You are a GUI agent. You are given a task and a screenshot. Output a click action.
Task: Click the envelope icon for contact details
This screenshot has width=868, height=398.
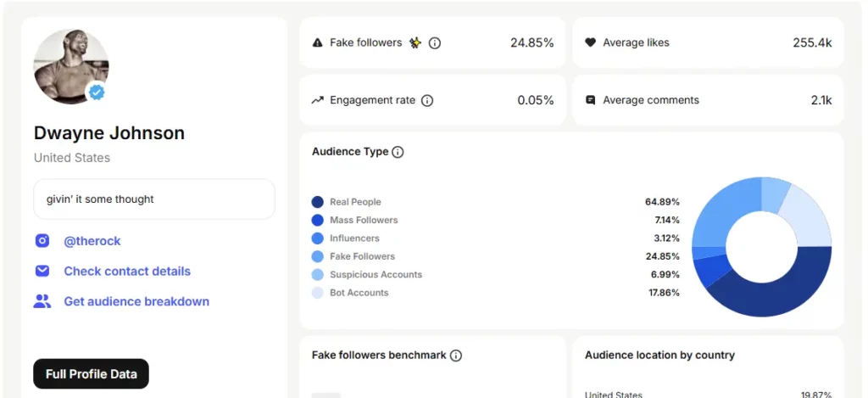pyautogui.click(x=42, y=271)
